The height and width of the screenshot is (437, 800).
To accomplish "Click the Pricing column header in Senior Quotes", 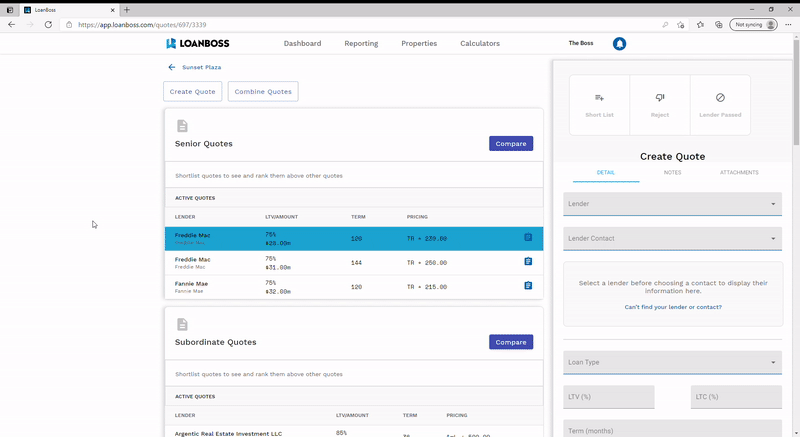I will click(x=417, y=217).
